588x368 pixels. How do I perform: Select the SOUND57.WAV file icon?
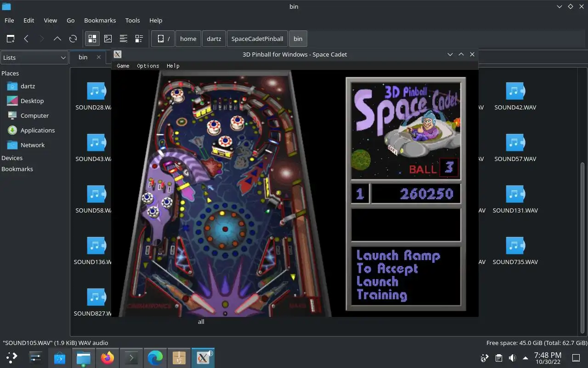(x=515, y=143)
